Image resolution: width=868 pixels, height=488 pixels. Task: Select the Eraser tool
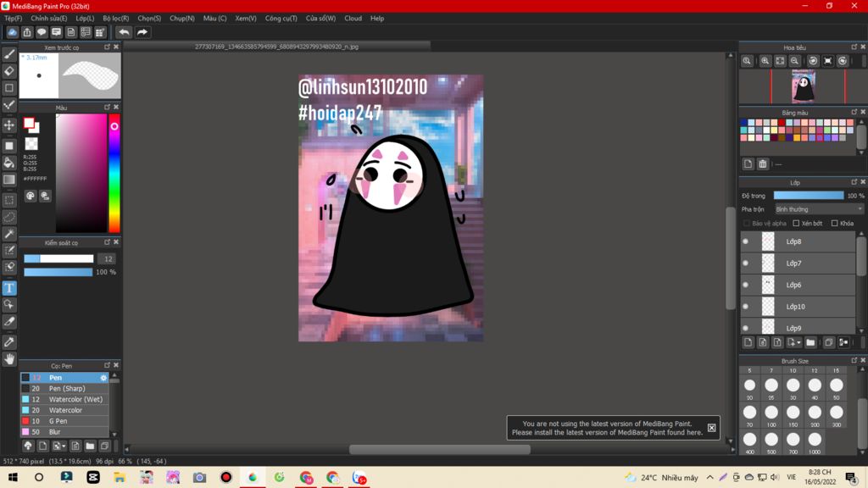9,71
